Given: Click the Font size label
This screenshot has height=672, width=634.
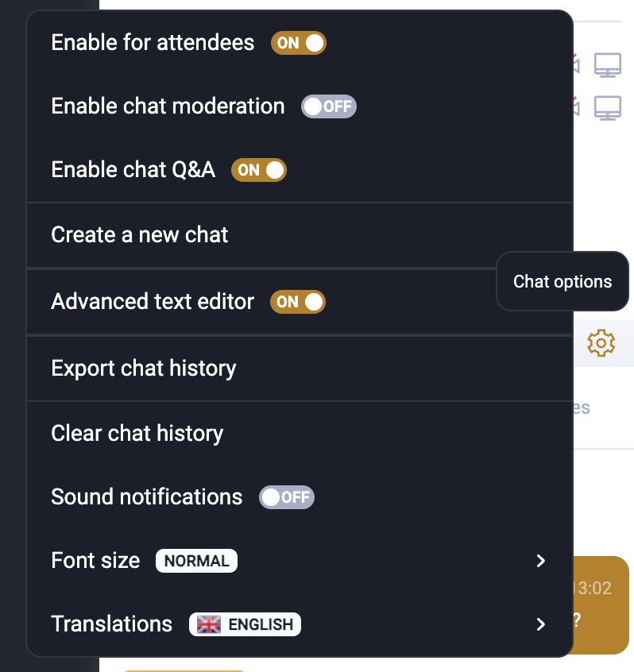Looking at the screenshot, I should click(x=95, y=561).
